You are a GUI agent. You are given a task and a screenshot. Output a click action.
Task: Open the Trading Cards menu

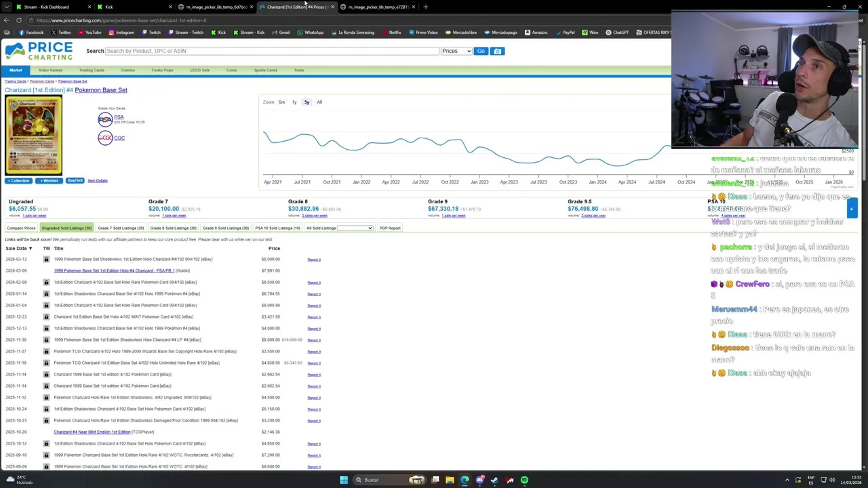92,70
